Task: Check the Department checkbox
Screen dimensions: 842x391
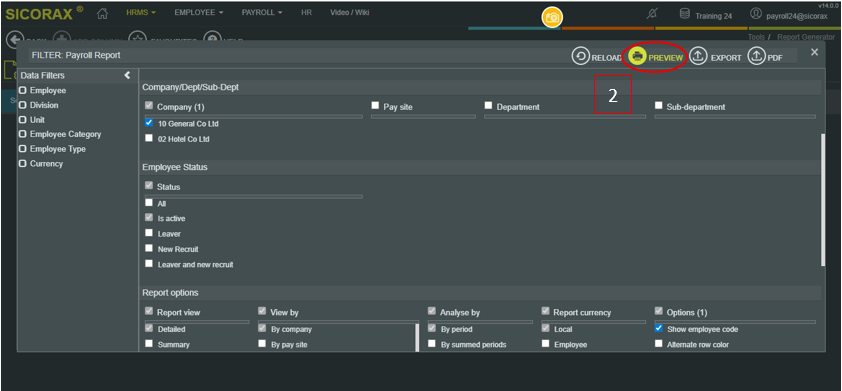Action: [488, 106]
